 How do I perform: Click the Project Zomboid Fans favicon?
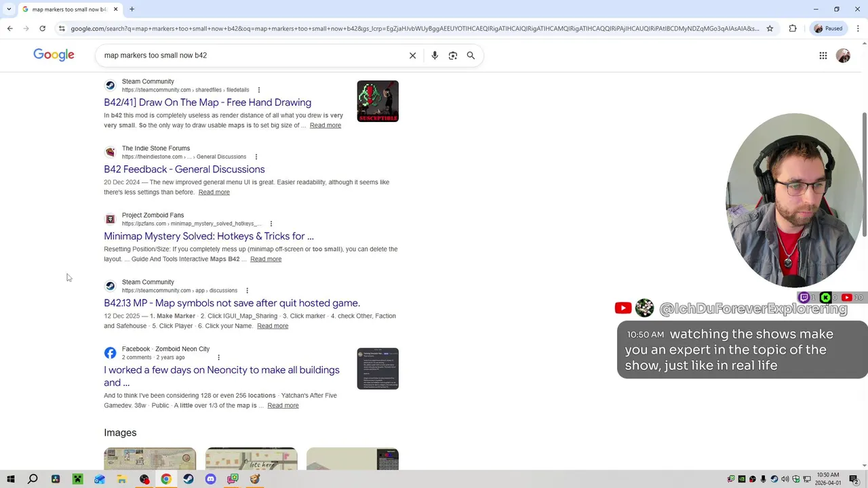click(110, 219)
